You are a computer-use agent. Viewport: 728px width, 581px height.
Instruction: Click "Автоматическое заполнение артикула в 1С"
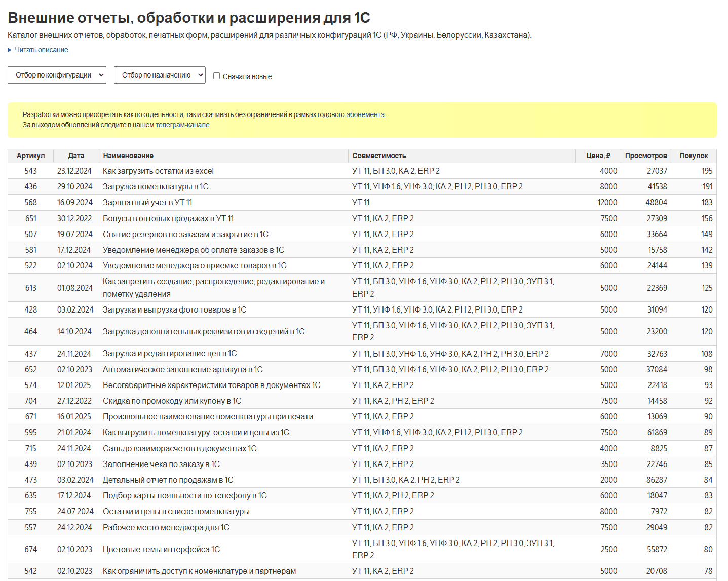[x=183, y=369]
